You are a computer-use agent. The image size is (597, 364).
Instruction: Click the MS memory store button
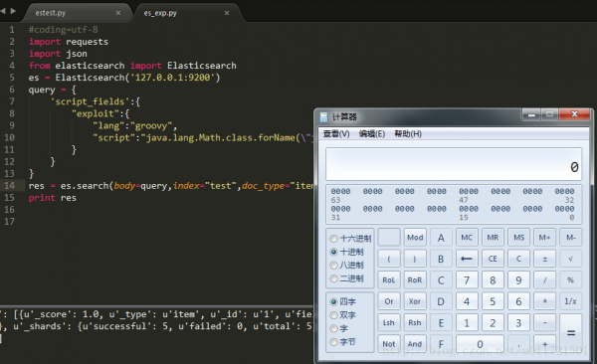tap(518, 238)
